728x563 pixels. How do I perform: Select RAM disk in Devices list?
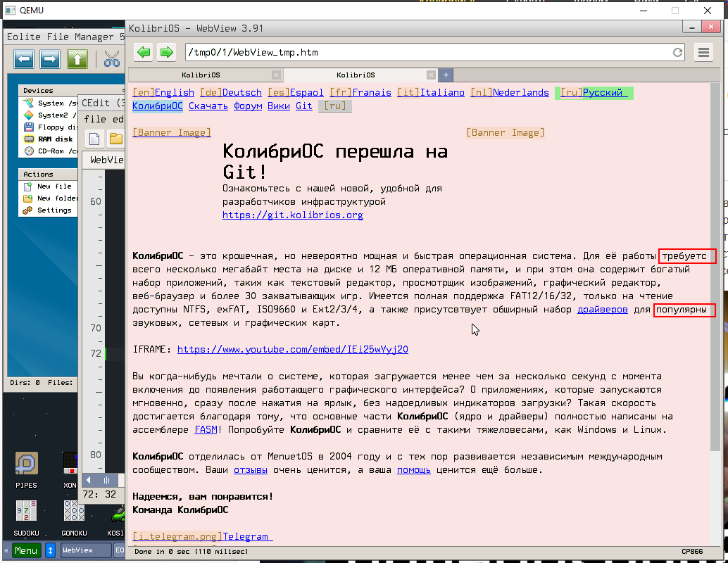(55, 139)
